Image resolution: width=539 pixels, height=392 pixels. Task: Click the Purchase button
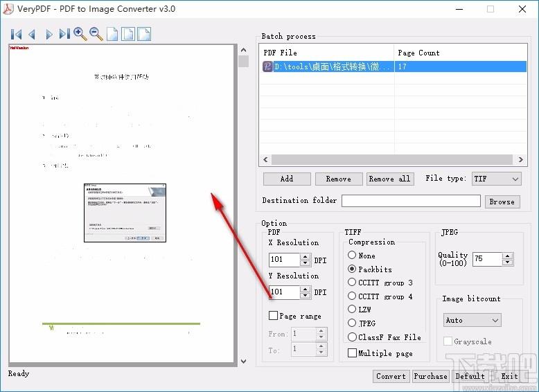[x=430, y=376]
